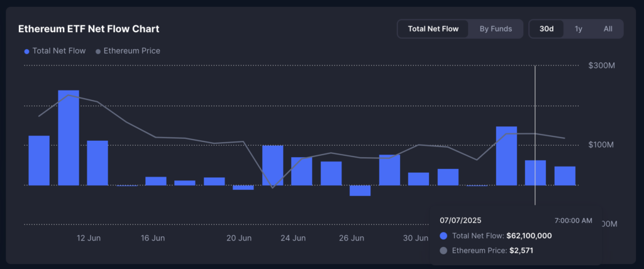Click the tallest bar in the chart
The width and height of the screenshot is (644, 269).
point(69,138)
